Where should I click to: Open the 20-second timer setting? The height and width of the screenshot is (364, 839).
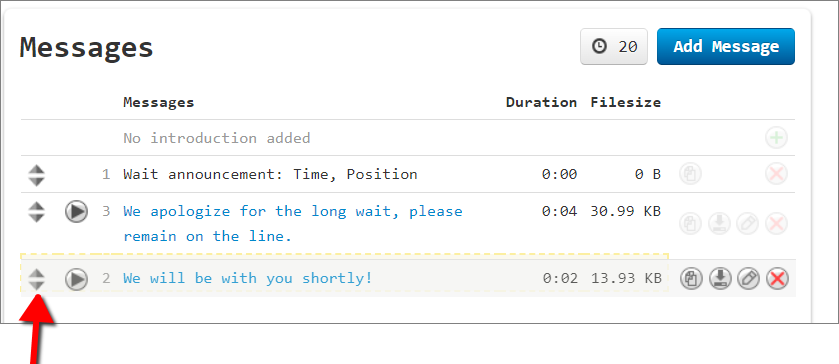pos(614,47)
